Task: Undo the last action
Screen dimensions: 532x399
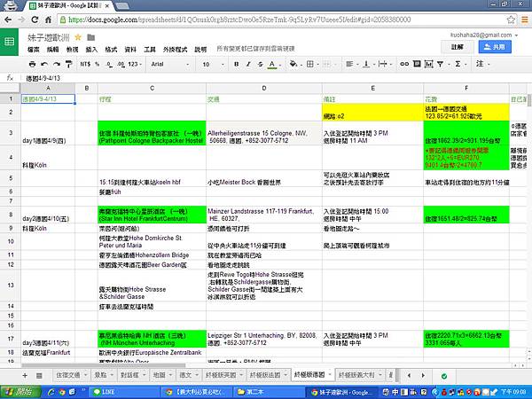Action: [44, 64]
